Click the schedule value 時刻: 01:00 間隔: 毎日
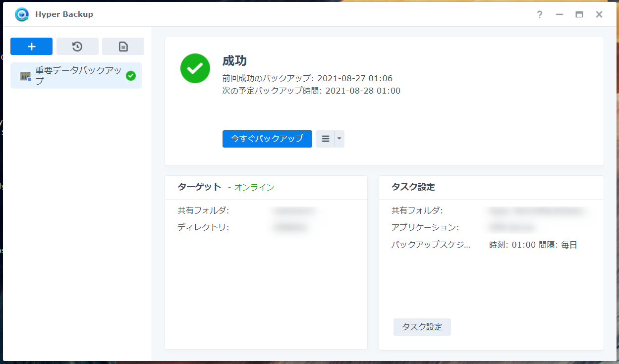619x364 pixels. pos(533,245)
